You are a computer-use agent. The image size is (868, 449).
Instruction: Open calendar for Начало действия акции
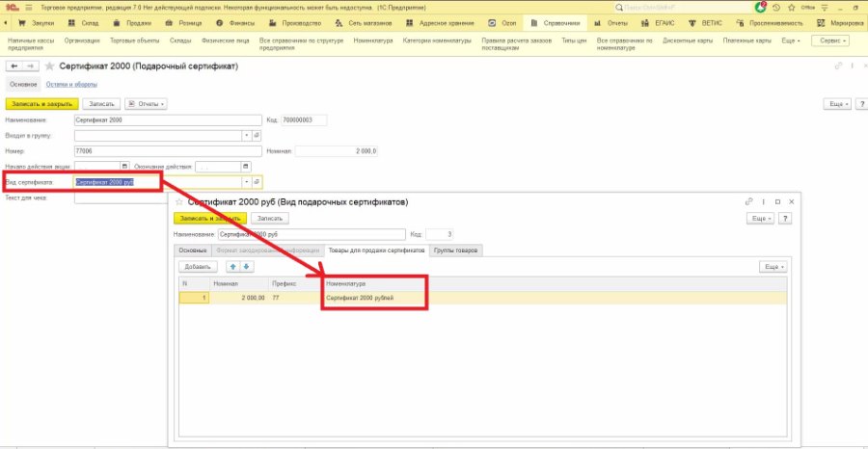[125, 167]
